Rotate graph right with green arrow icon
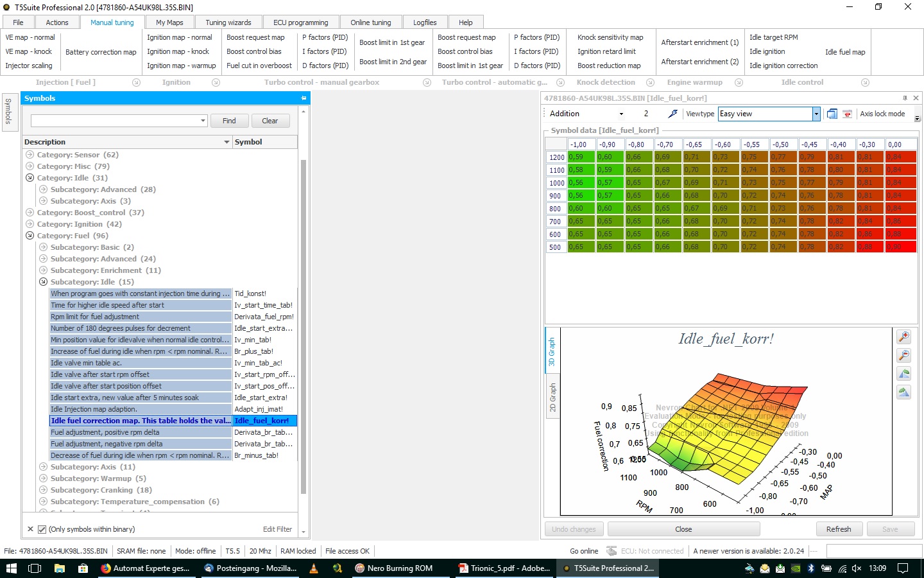The height and width of the screenshot is (578, 924). pyautogui.click(x=903, y=392)
